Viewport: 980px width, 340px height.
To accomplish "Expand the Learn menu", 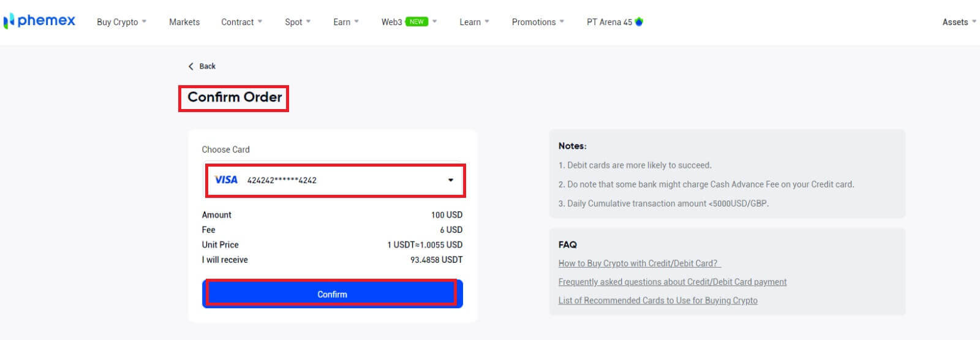I will [474, 22].
